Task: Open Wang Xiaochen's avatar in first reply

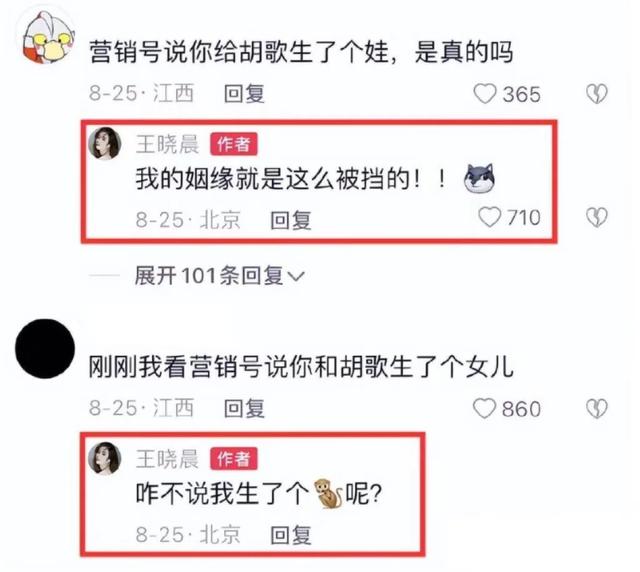Action: coord(105,143)
